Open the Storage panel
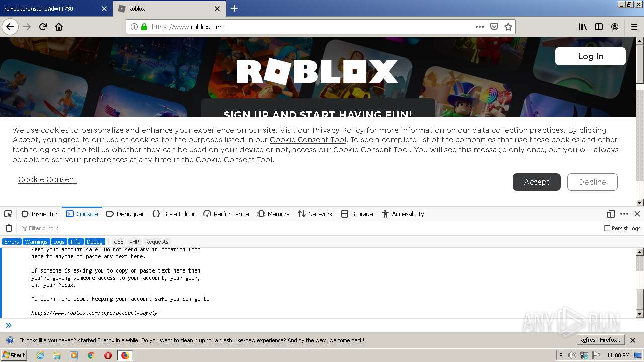Viewport: 644px width, 362px height. pos(357,214)
